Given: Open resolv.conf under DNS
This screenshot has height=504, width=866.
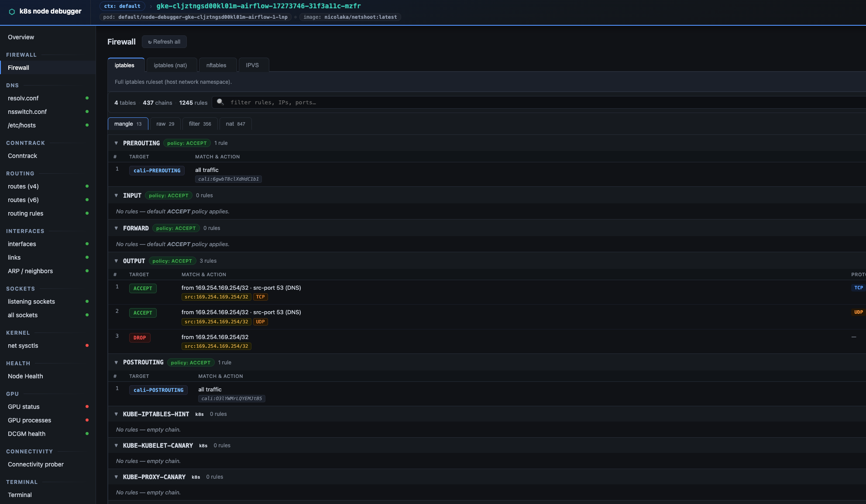Looking at the screenshot, I should pyautogui.click(x=48, y=98).
